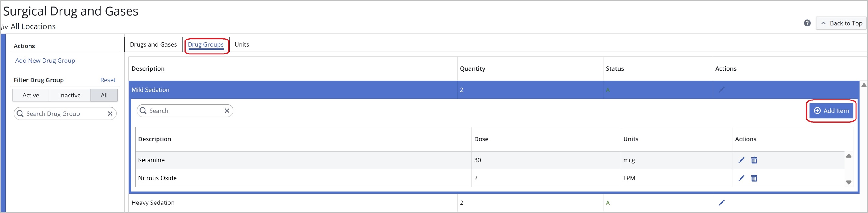Delete Nitrous Oxide using trash icon
The height and width of the screenshot is (213, 868).
coord(754,178)
